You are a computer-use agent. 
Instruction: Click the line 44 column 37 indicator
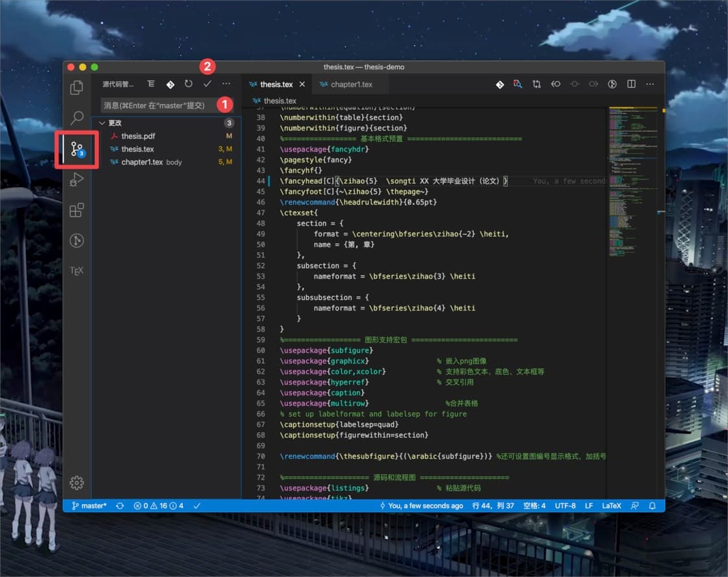pyautogui.click(x=493, y=506)
